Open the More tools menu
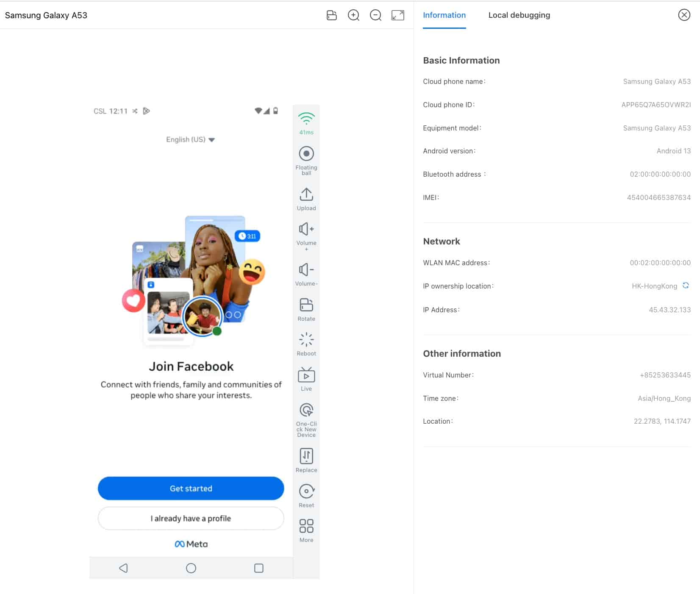 (306, 531)
